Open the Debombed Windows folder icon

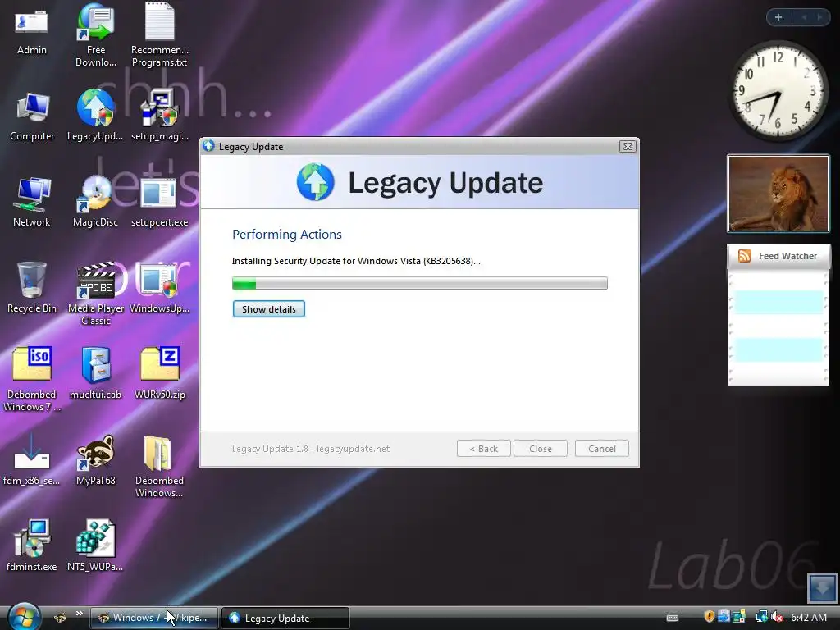pyautogui.click(x=159, y=466)
